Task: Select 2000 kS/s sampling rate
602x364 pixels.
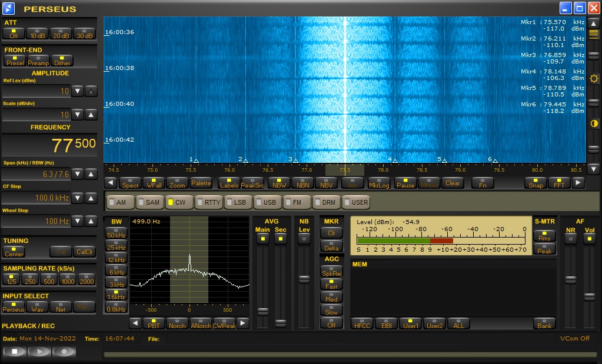Action: click(x=87, y=280)
